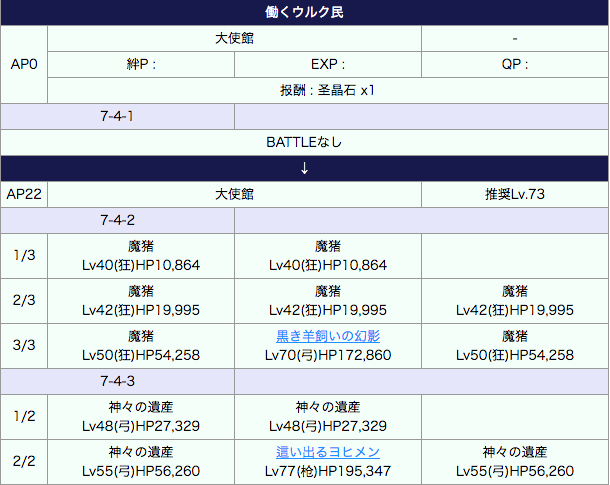
Task: Select the 7-4-3 section label
Action: pos(117,381)
